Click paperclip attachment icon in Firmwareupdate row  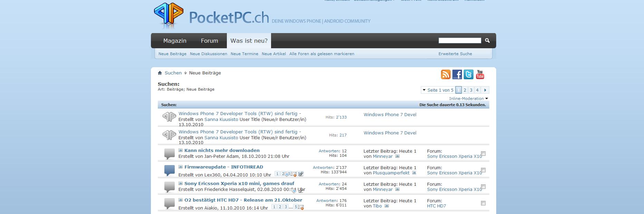[x=301, y=174]
